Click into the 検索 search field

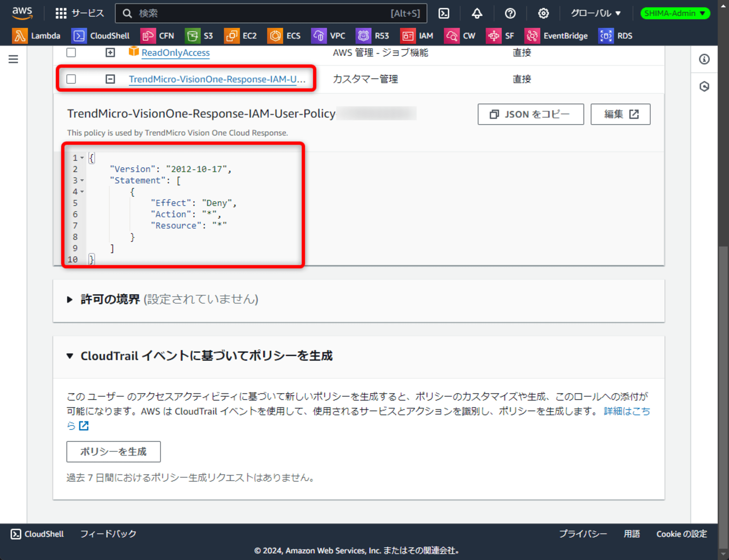click(x=271, y=13)
